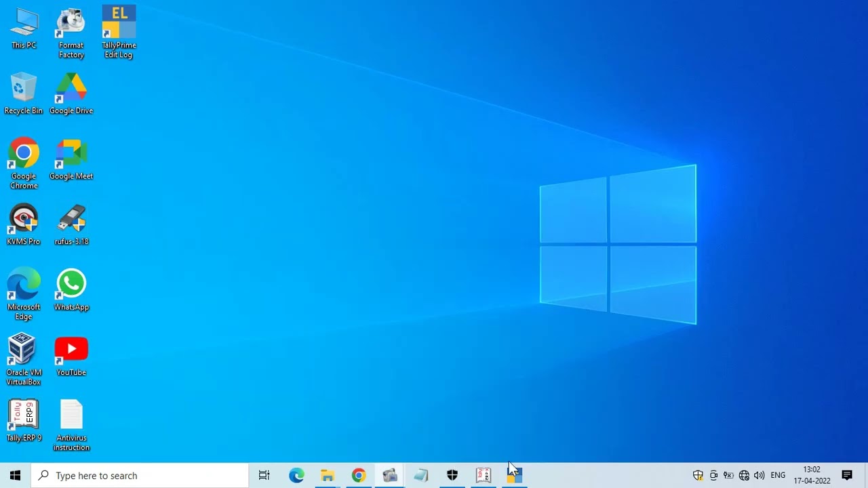Switch to Tally.ERP 9 on the taskbar
Screen dimensions: 868x488
click(x=484, y=475)
